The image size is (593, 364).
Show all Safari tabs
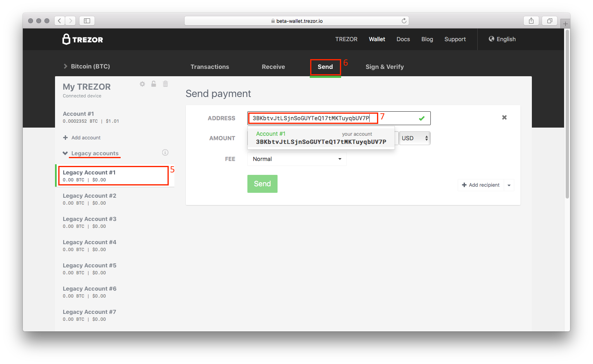[x=549, y=20]
